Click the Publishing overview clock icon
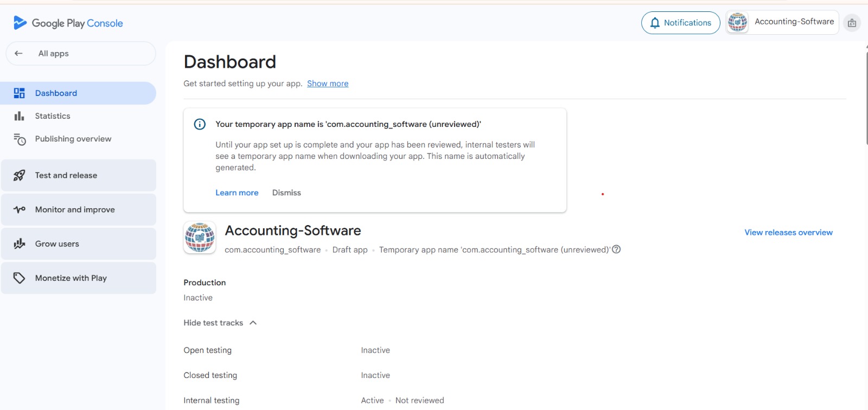The image size is (868, 410). pyautogui.click(x=20, y=139)
